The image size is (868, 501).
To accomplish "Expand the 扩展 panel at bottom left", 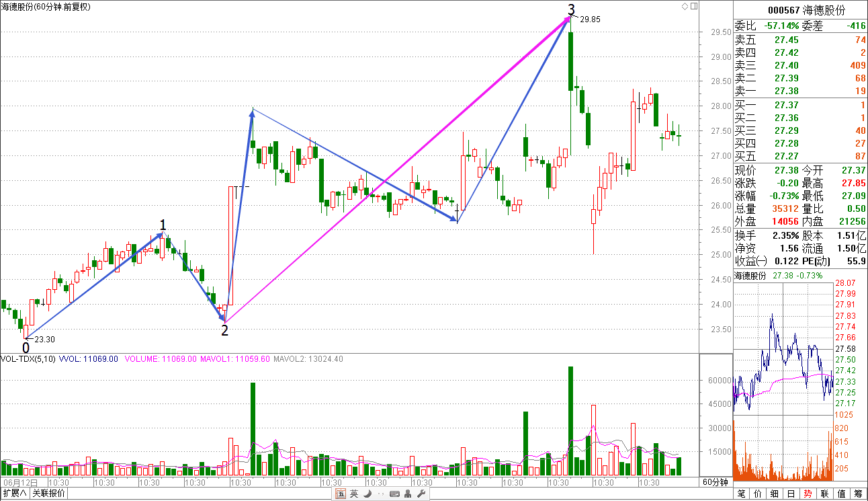I will 14,494.
